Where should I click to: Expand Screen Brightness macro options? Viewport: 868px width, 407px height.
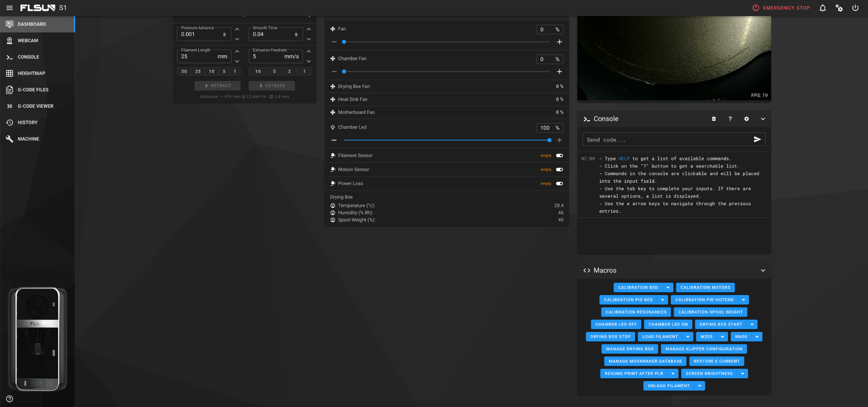(743, 374)
